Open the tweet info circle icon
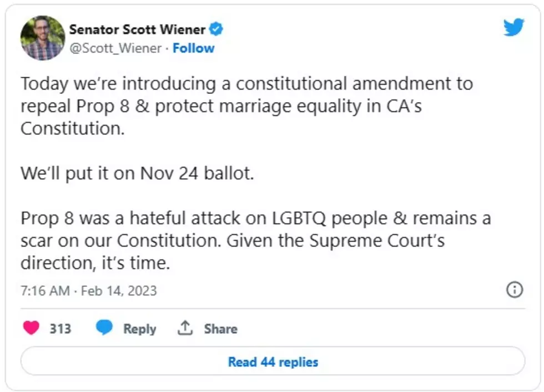 515,289
